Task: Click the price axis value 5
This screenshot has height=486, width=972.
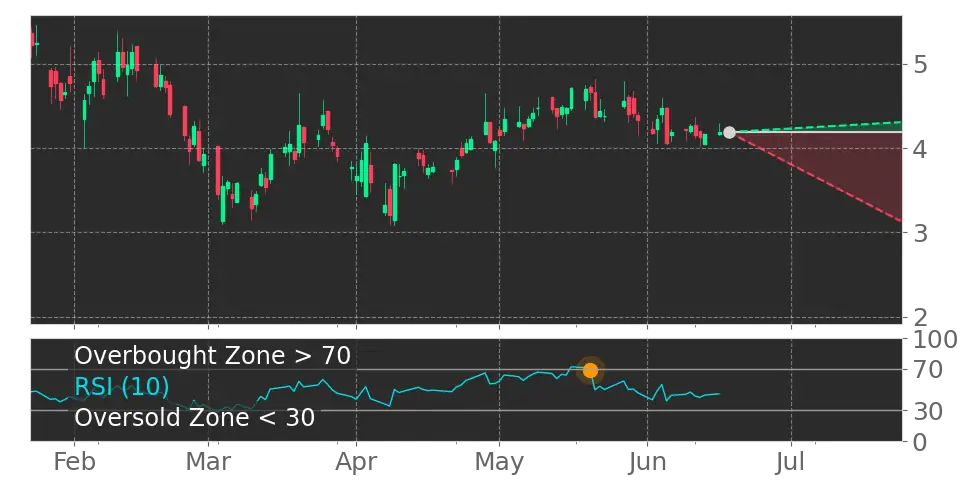Action: pos(921,64)
